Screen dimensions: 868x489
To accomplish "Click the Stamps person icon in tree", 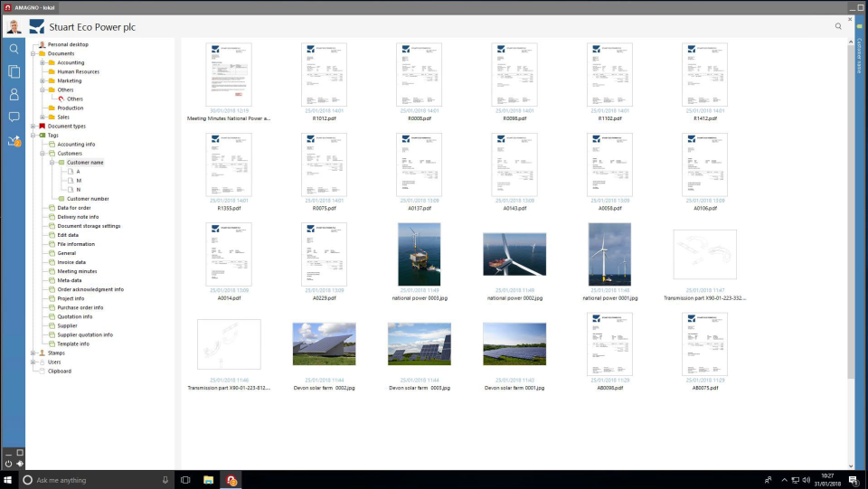I will [42, 353].
